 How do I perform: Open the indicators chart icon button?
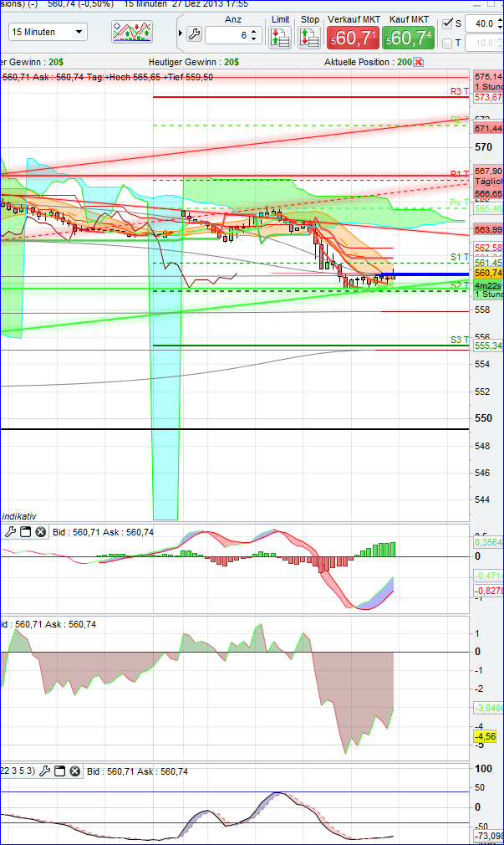coord(132,33)
